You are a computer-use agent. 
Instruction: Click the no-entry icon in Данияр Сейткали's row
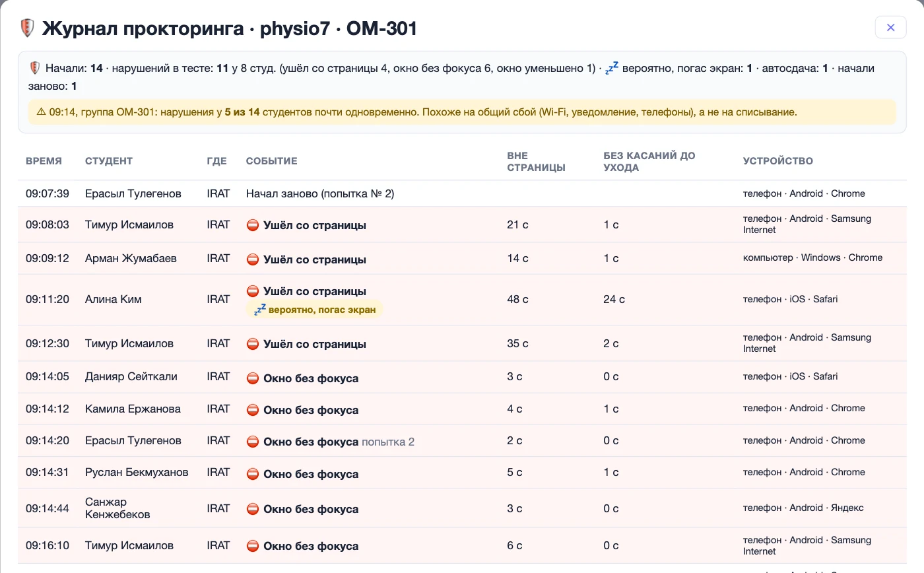tap(253, 378)
